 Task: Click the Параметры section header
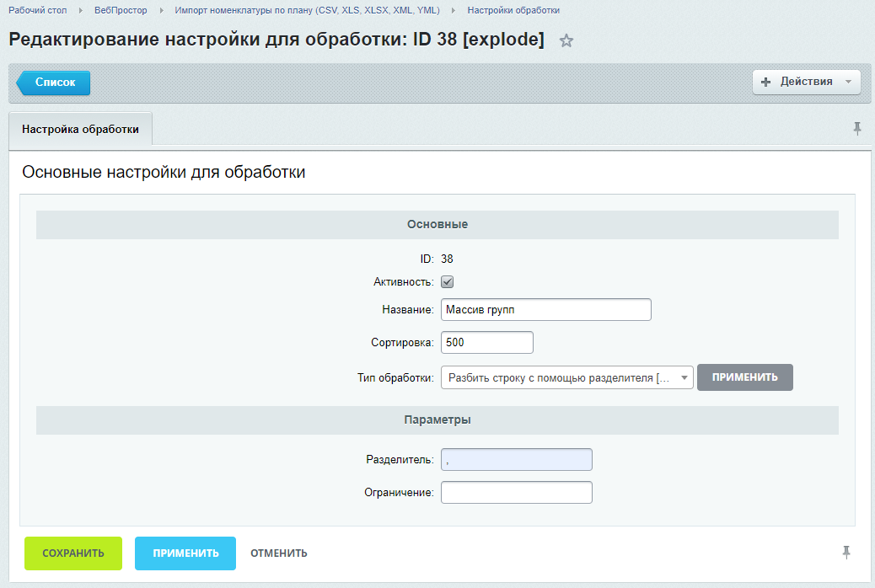tap(437, 420)
